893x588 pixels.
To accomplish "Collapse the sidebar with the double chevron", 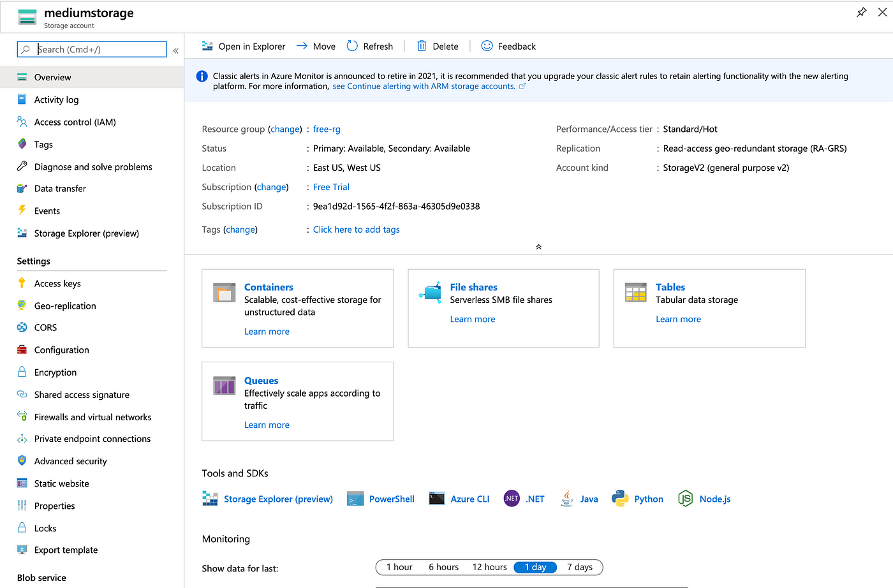I will [175, 50].
